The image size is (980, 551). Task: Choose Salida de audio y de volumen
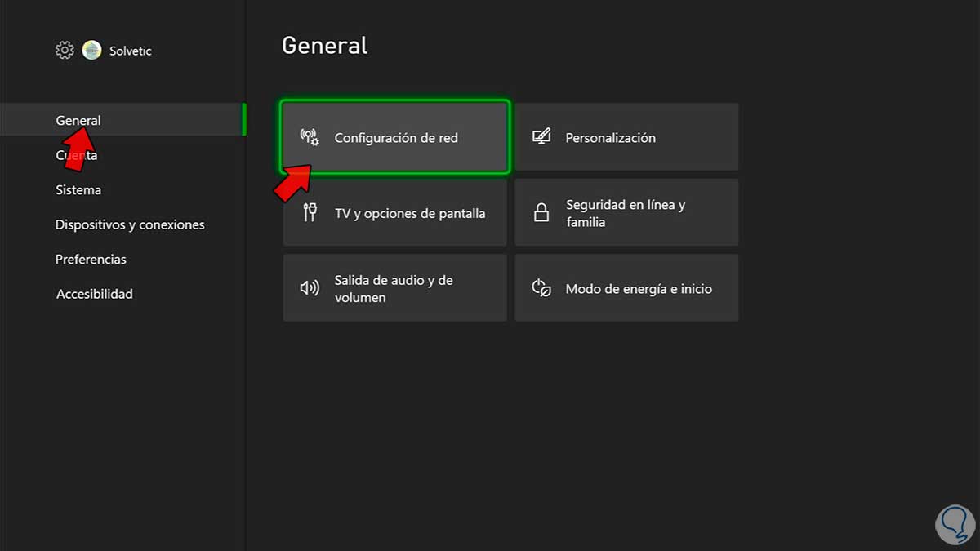[x=394, y=288]
